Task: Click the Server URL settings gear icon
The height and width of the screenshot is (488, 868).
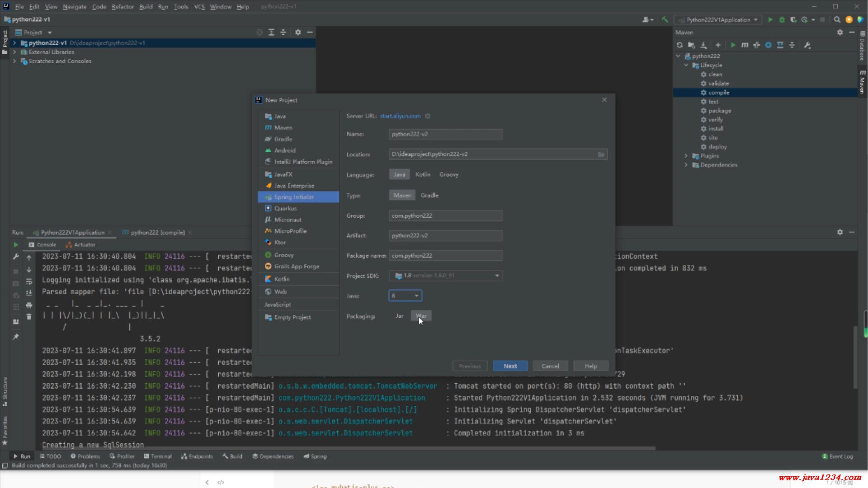Action: point(428,116)
